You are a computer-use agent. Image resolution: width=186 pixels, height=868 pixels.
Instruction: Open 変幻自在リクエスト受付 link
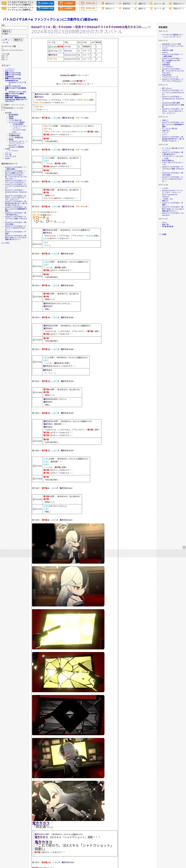17,92
